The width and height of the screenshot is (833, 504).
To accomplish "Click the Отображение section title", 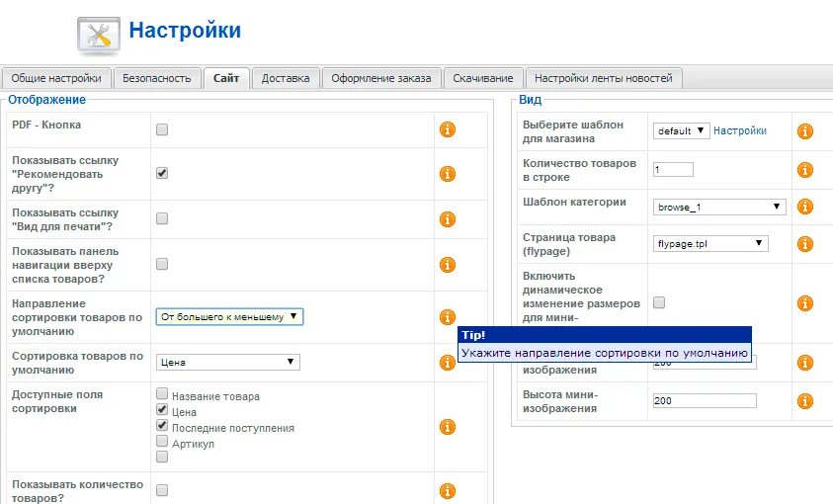I will click(46, 99).
